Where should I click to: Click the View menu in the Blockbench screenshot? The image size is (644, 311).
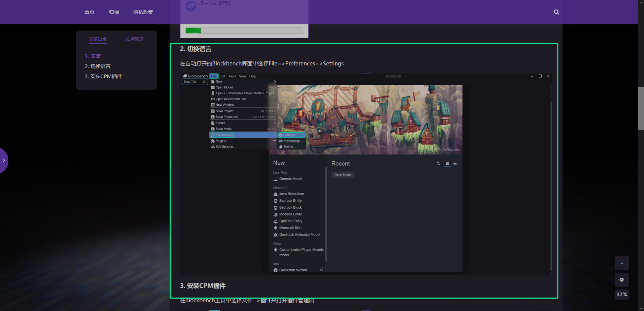pos(243,76)
